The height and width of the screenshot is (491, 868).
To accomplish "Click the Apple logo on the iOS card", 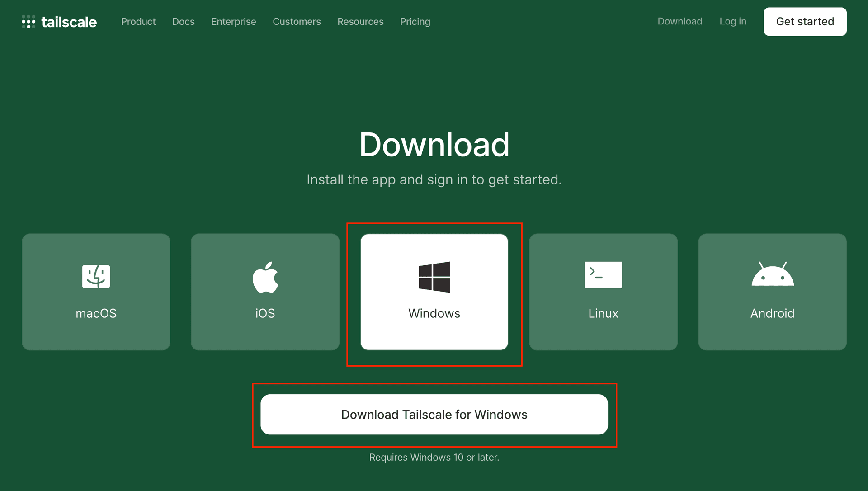I will (x=265, y=276).
